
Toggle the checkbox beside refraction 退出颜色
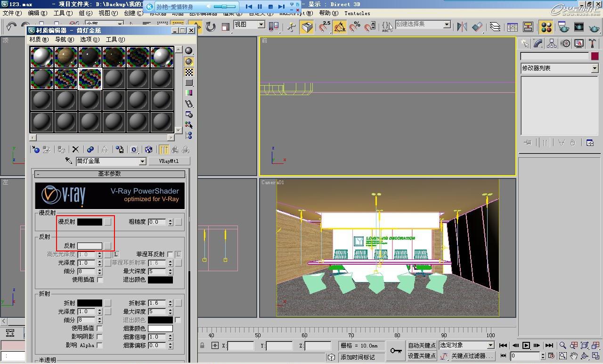pyautogui.click(x=178, y=320)
